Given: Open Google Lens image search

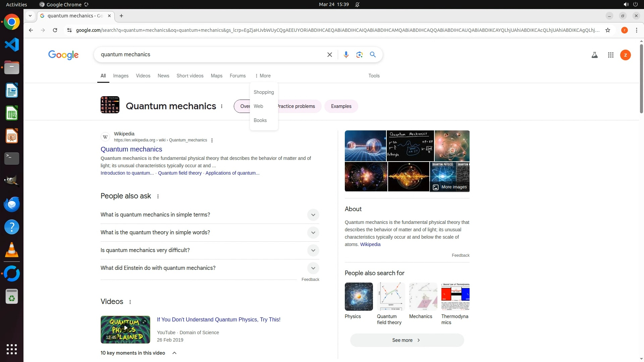Looking at the screenshot, I should pos(359,55).
